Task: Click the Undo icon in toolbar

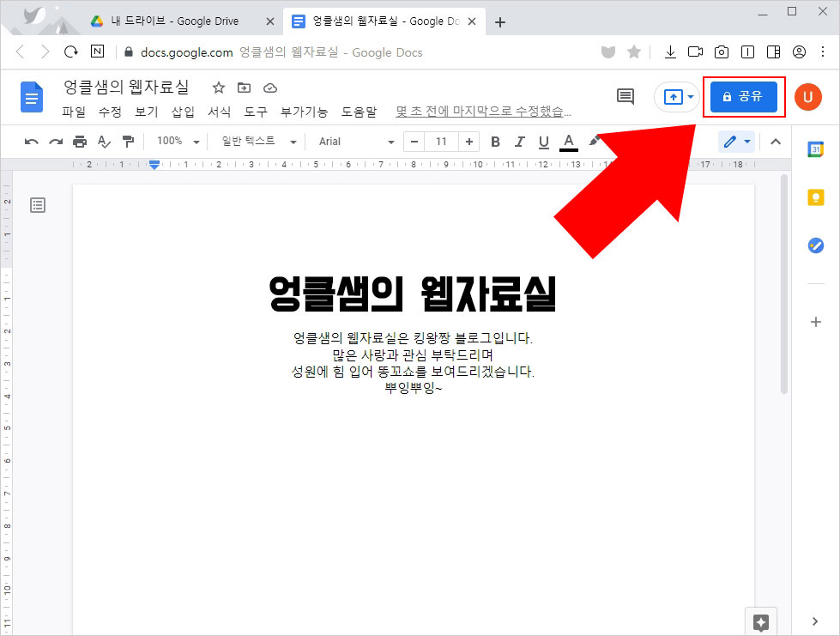Action: [32, 142]
